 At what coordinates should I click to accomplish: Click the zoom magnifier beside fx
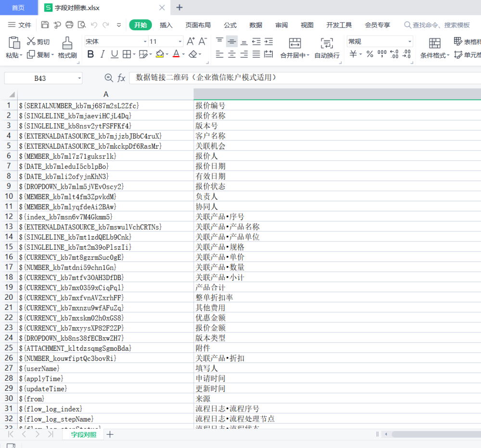coord(109,78)
